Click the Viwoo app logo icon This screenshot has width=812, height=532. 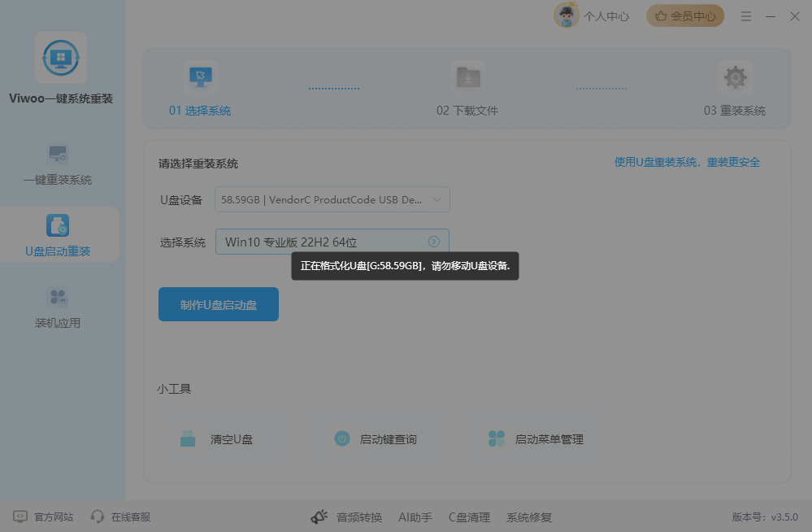(x=61, y=58)
